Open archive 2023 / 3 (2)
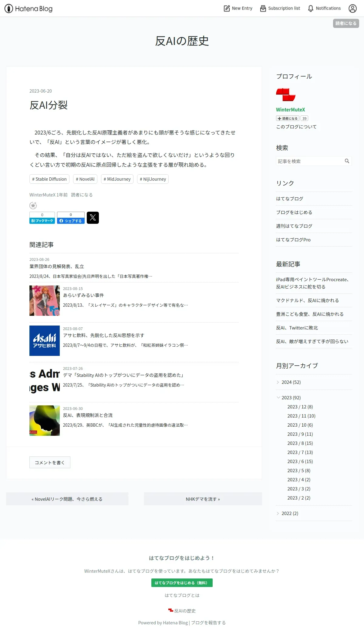 point(299,489)
